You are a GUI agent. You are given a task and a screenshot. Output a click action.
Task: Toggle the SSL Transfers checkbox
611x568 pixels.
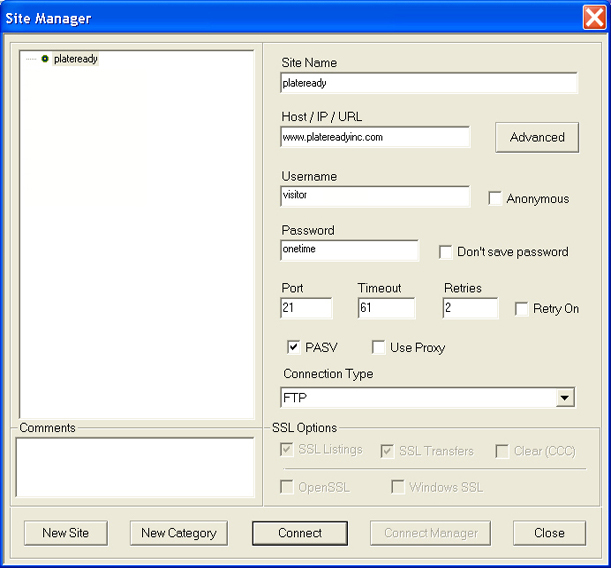[x=387, y=451]
